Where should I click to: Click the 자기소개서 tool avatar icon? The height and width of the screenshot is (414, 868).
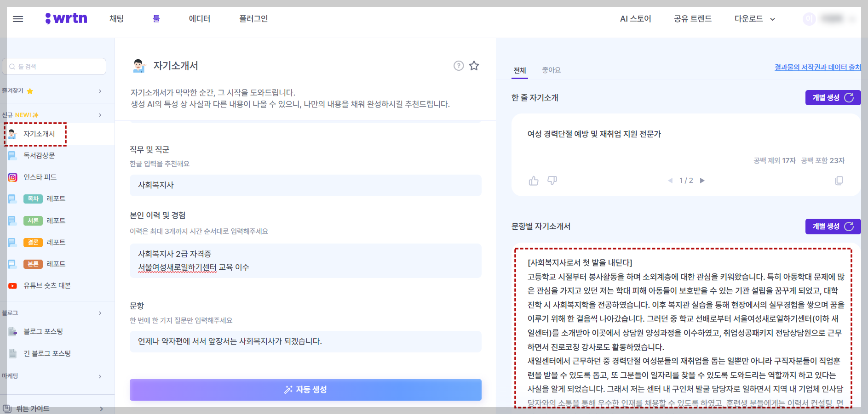[x=139, y=66]
